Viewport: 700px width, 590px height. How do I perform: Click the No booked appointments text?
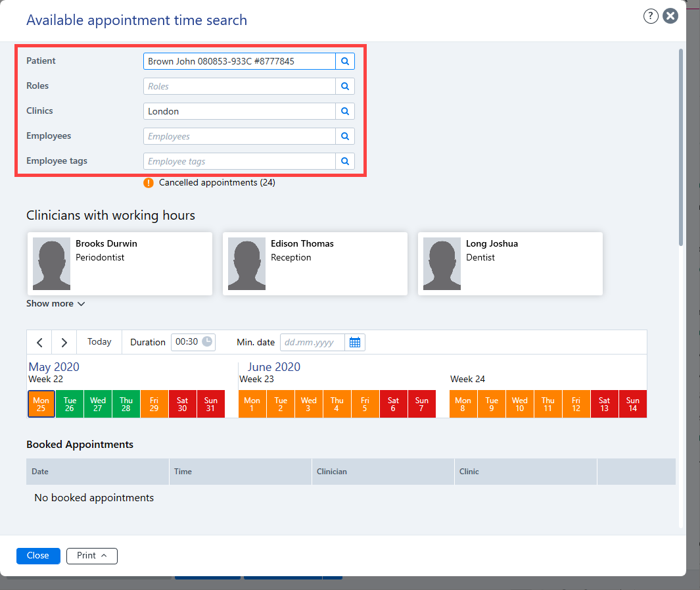click(94, 497)
